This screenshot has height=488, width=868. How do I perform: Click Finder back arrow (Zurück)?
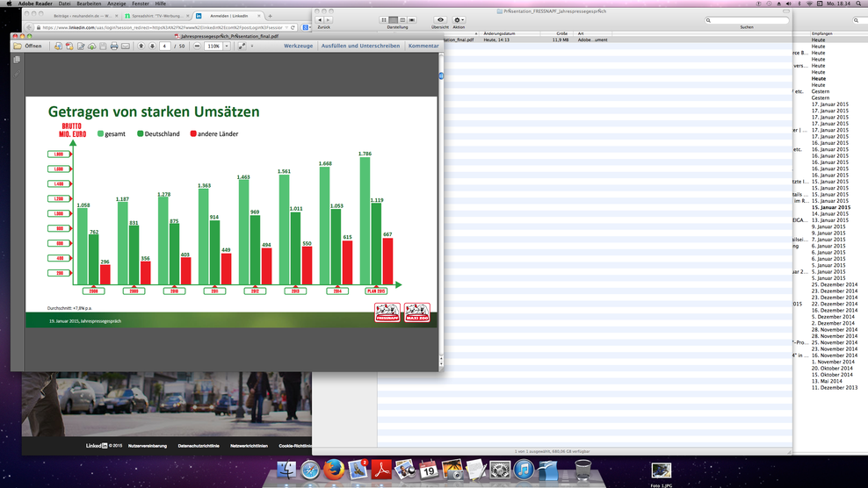pyautogui.click(x=320, y=20)
